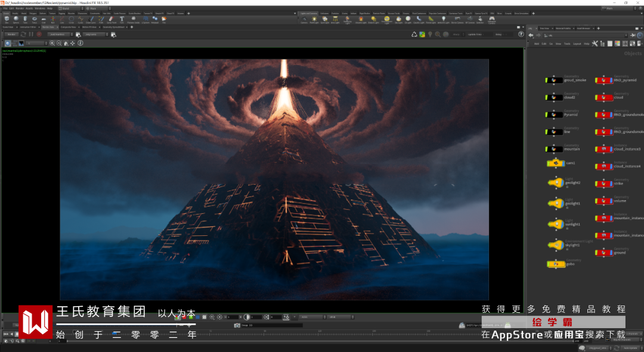Click the Render button
The image size is (644, 352).
[11, 35]
